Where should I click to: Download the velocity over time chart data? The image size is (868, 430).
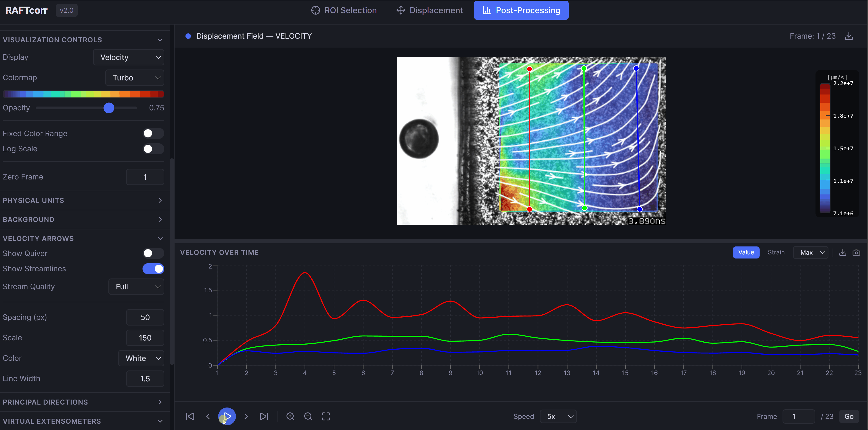click(842, 253)
